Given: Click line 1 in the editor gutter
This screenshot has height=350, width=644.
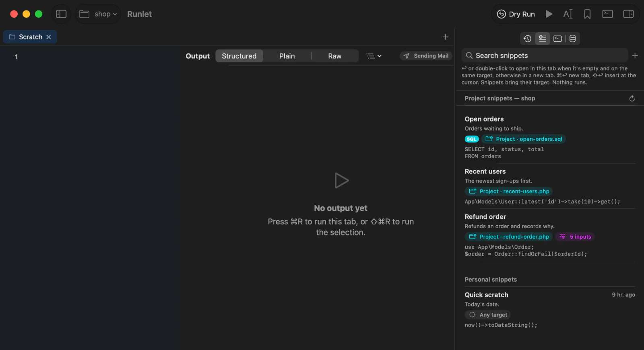Looking at the screenshot, I should [16, 57].
